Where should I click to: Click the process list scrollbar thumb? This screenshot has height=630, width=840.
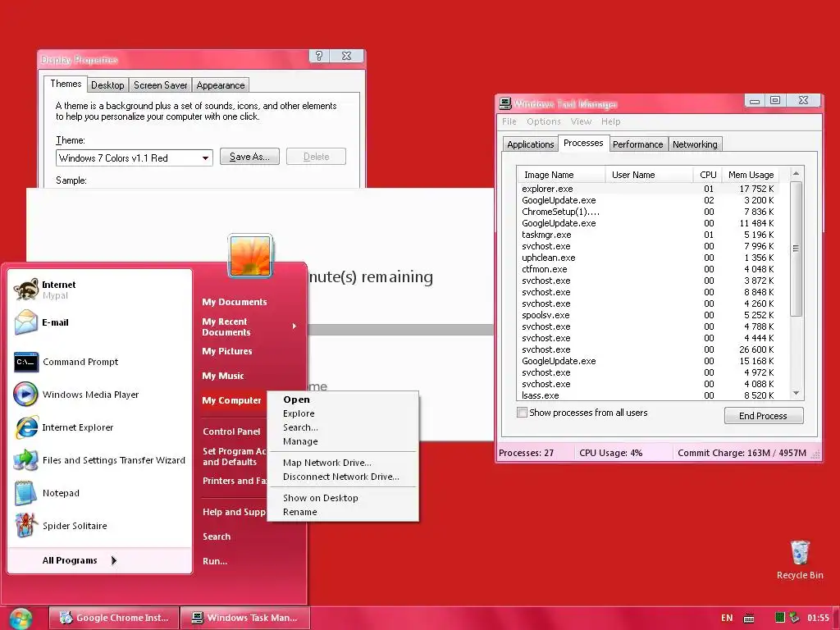[x=796, y=249]
